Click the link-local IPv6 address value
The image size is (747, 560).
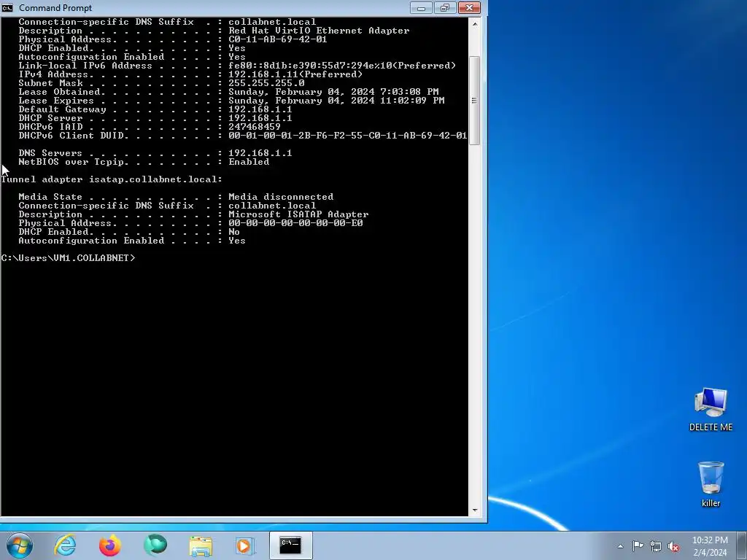tap(342, 65)
